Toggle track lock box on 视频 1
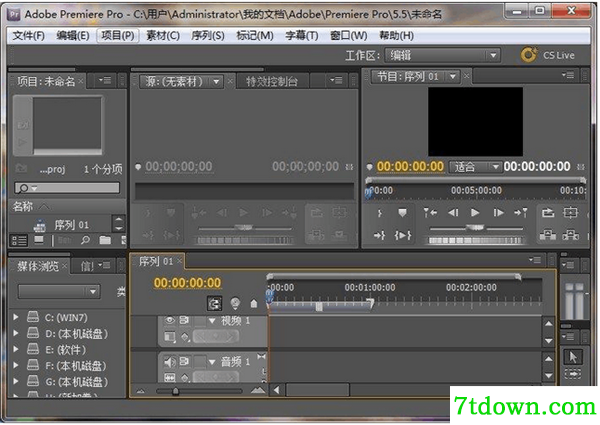This screenshot has width=600, height=425. click(x=199, y=320)
